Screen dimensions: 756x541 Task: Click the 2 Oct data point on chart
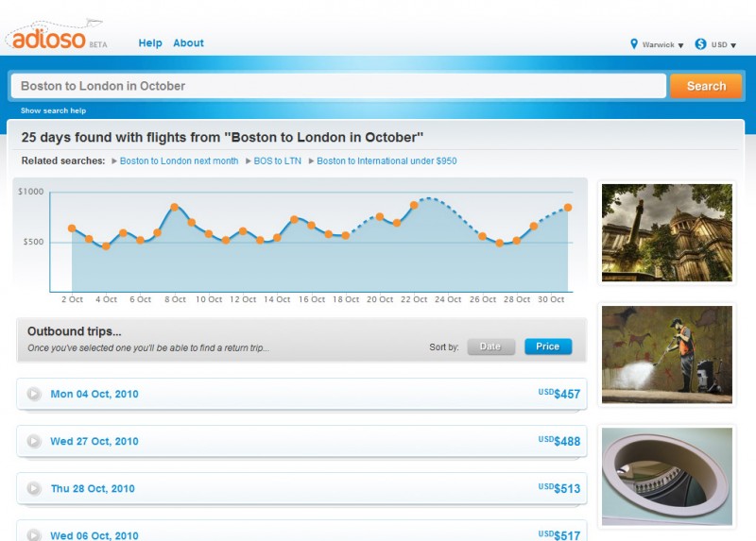coord(72,228)
